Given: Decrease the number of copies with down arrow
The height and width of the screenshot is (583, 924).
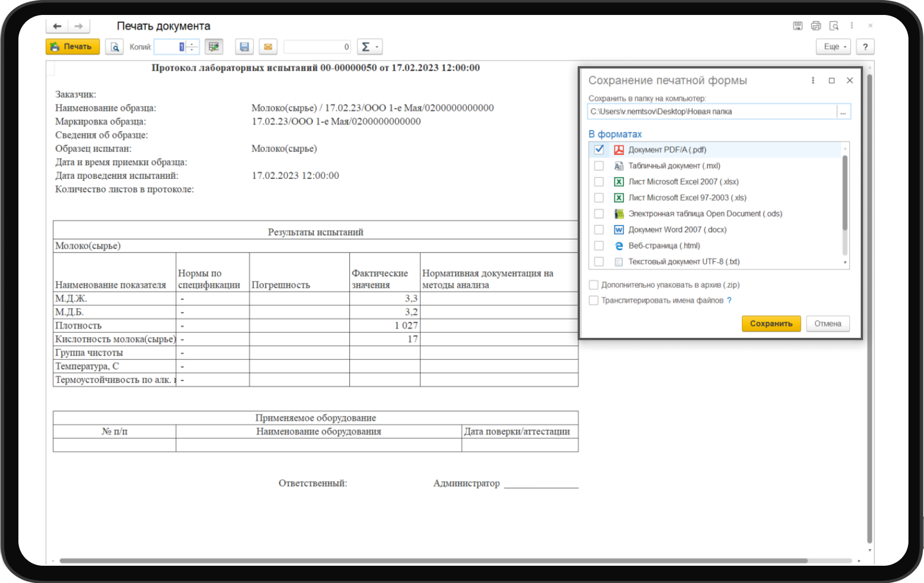Looking at the screenshot, I should click(192, 50).
